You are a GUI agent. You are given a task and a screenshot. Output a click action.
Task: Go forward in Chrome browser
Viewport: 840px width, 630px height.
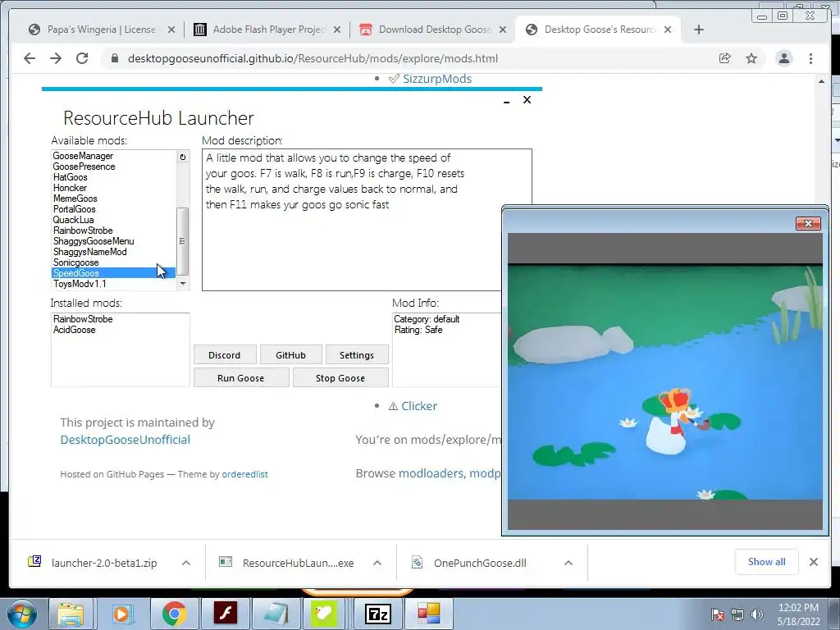click(56, 58)
